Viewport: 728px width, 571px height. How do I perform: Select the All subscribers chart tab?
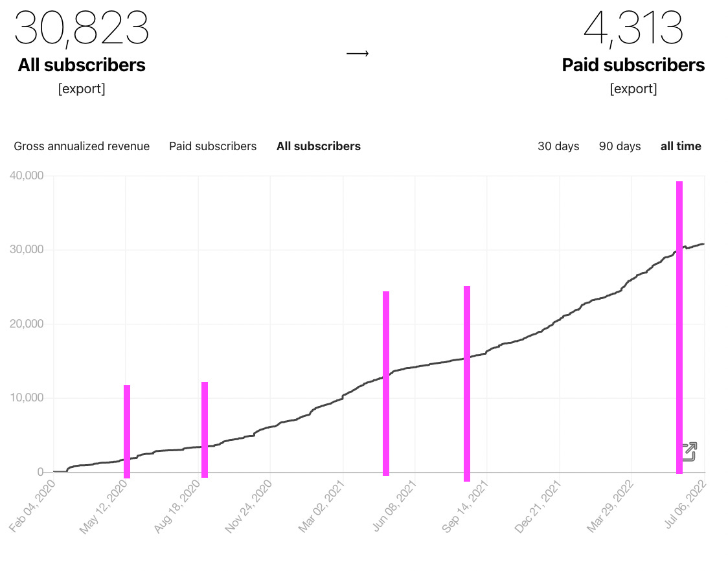click(x=318, y=146)
